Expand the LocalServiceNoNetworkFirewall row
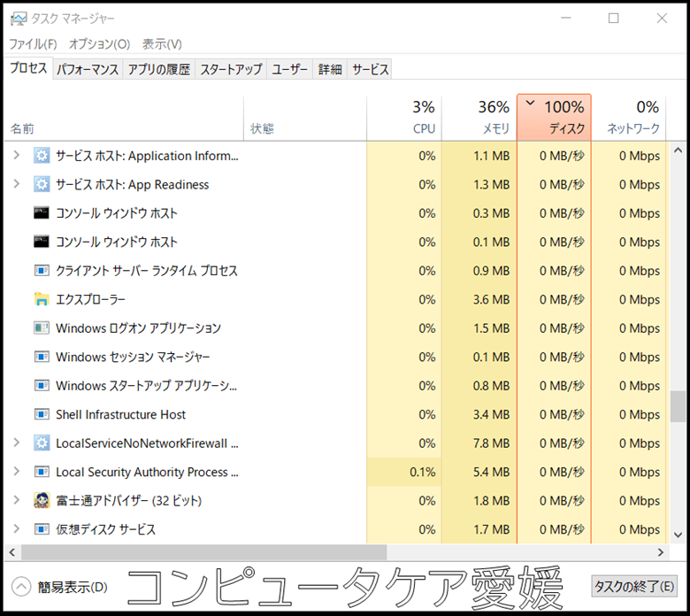The height and width of the screenshot is (616, 690). pos(17,443)
